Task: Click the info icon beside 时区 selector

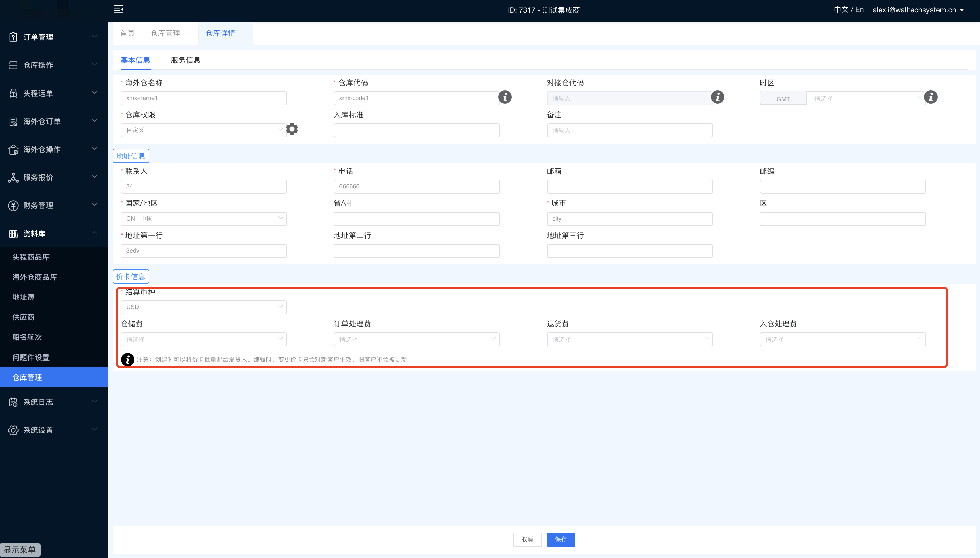Action: click(930, 97)
